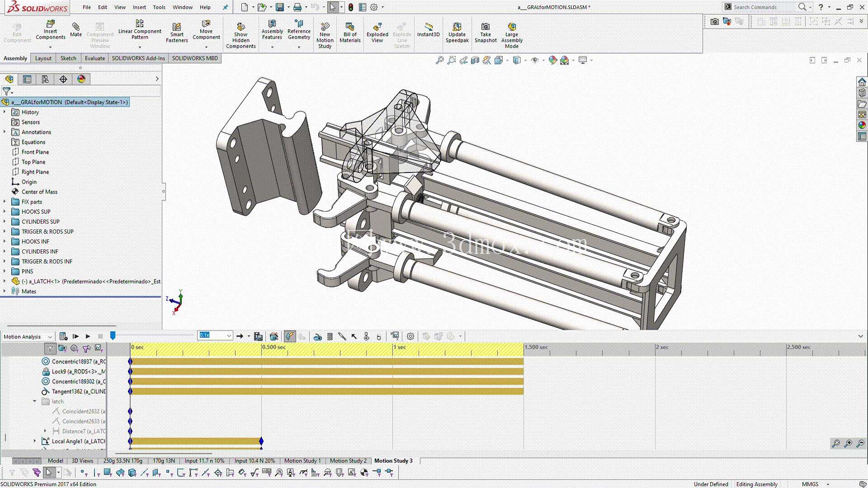This screenshot has width=868, height=488.
Task: Open Motion Study Properties gear
Action: pyautogui.click(x=410, y=336)
